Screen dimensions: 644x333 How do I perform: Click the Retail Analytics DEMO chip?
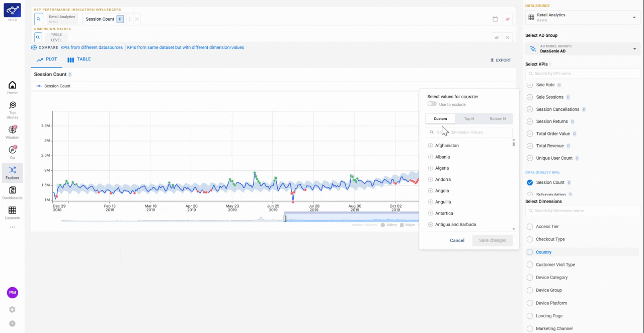click(62, 19)
